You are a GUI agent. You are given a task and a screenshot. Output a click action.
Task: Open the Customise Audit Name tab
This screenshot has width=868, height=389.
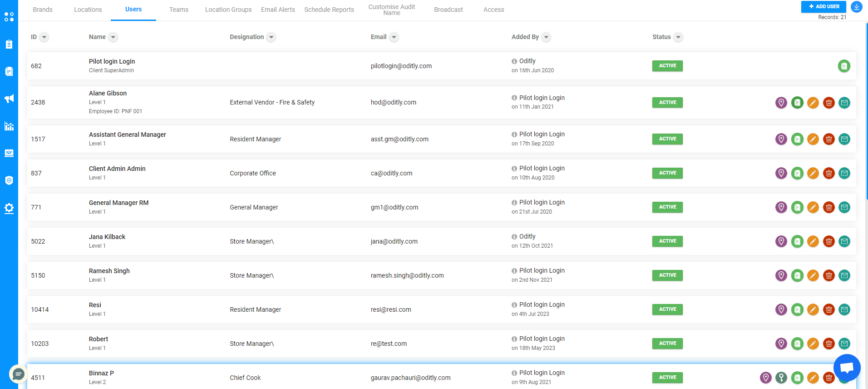(392, 10)
